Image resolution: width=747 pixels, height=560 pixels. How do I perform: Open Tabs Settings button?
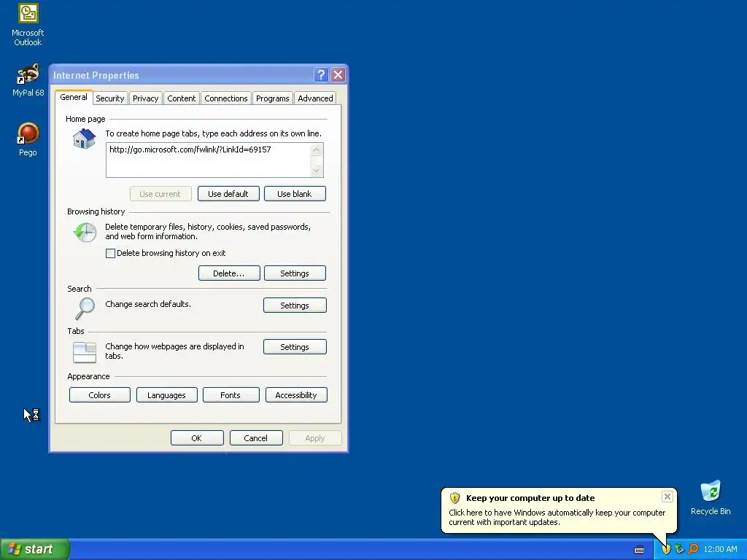(x=295, y=347)
